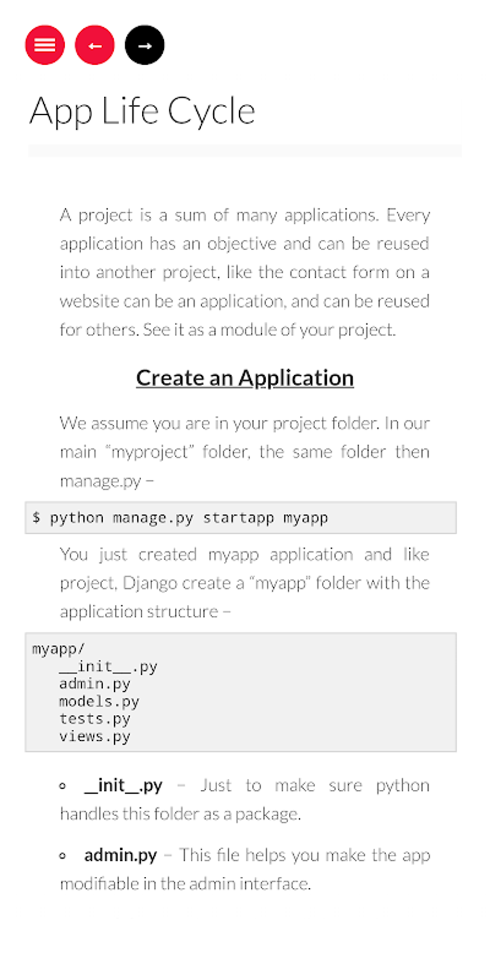The height and width of the screenshot is (980, 490).
Task: Select the three-line menu icon at top left
Action: pos(45,45)
